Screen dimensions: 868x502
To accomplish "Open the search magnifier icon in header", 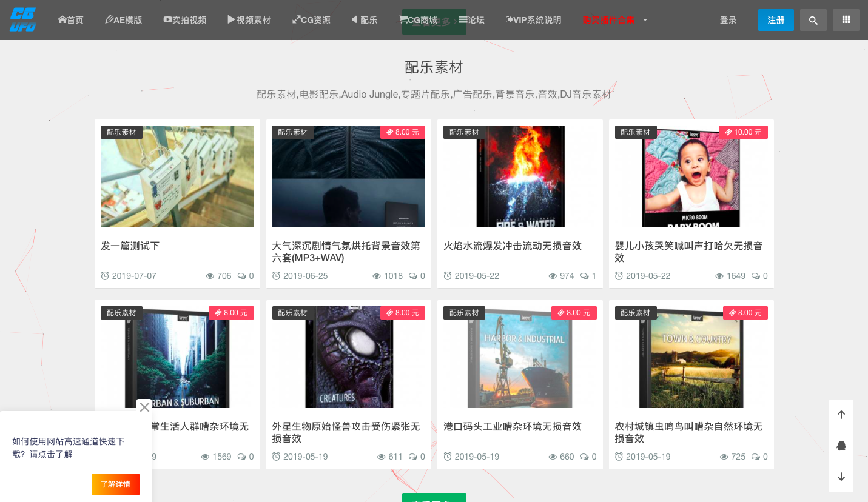I will pyautogui.click(x=813, y=20).
